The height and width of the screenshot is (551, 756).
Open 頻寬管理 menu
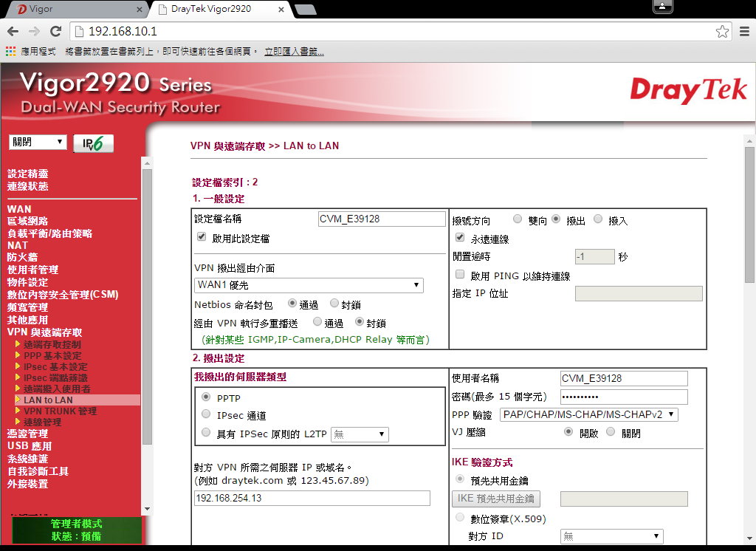[x=28, y=307]
